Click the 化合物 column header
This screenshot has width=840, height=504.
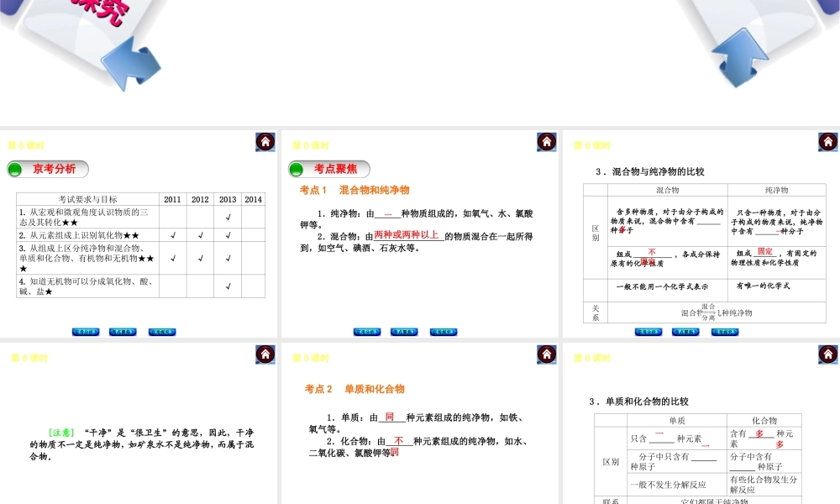tap(764, 421)
